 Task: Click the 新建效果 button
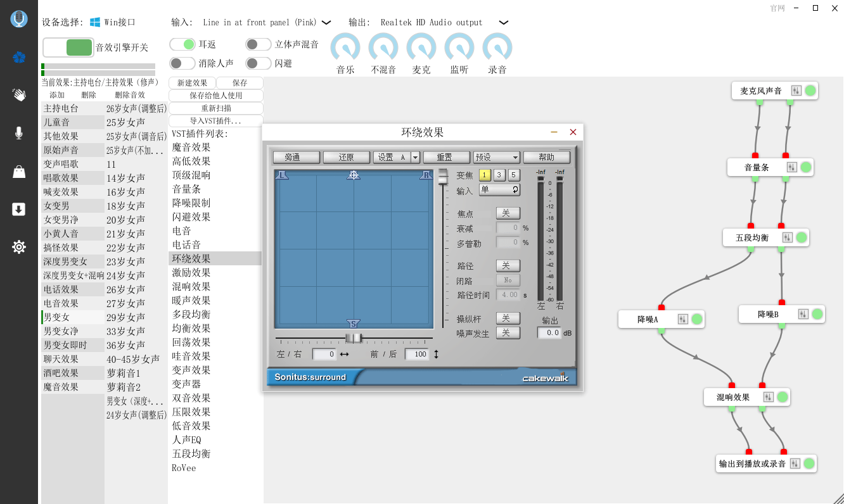click(x=192, y=83)
